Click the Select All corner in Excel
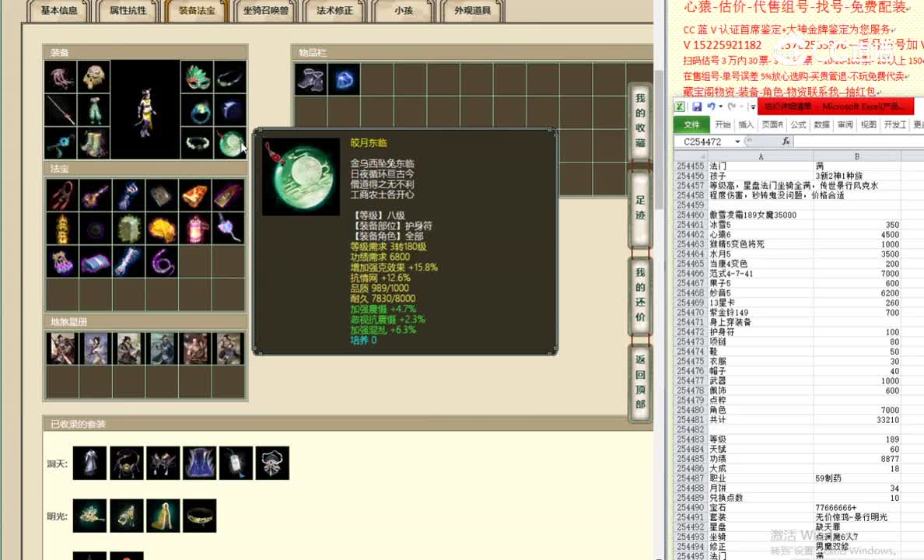Viewport: 924px width, 560px height. [691, 156]
